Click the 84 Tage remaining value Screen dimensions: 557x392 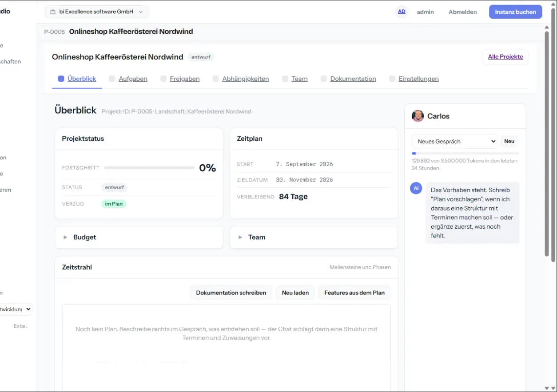click(293, 197)
